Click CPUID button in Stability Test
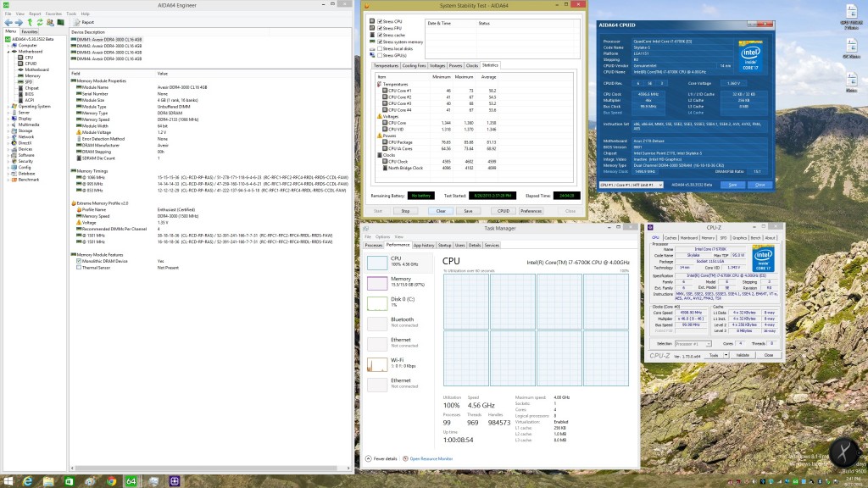Image resolution: width=868 pixels, height=488 pixels. click(504, 211)
